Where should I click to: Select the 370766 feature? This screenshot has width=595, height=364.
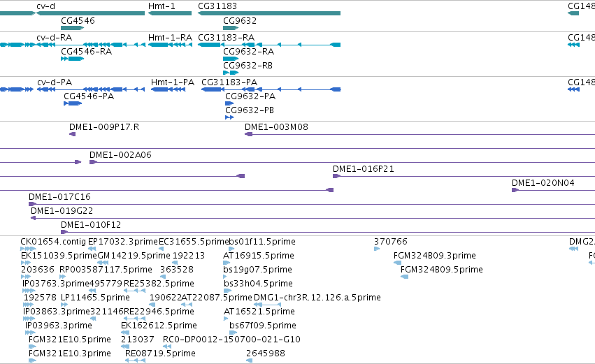coord(377,249)
